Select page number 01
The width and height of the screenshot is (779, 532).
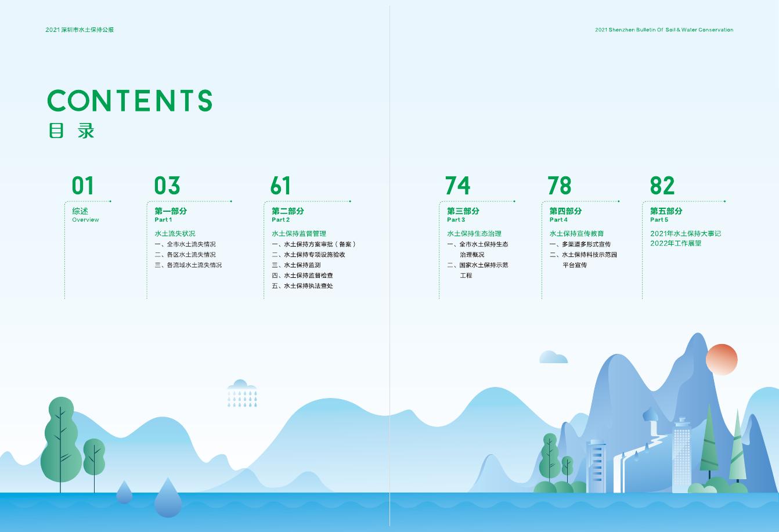point(82,186)
